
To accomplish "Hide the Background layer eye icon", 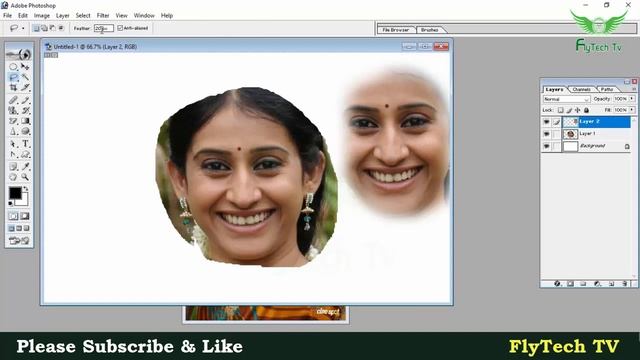I will [x=547, y=146].
